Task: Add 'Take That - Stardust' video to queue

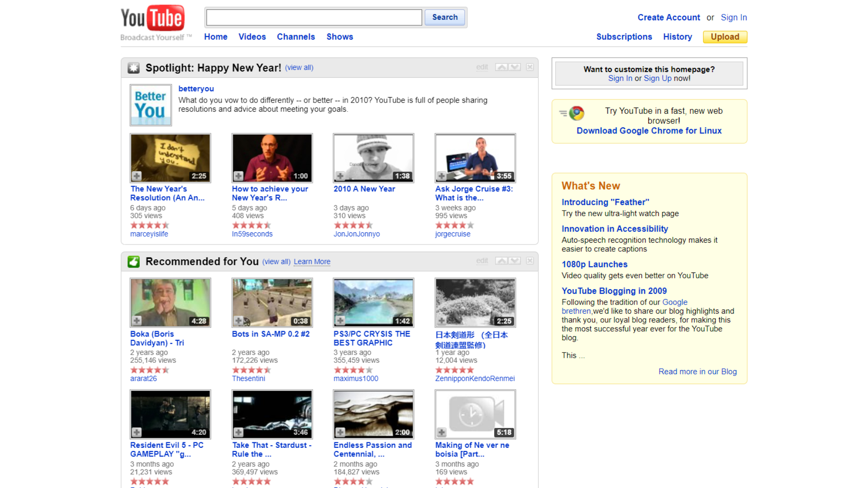Action: [x=238, y=432]
